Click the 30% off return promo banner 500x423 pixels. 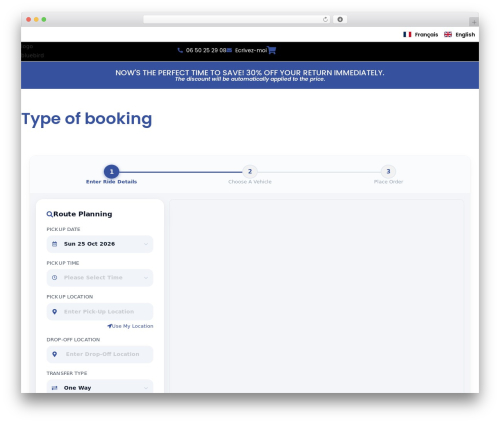[250, 75]
